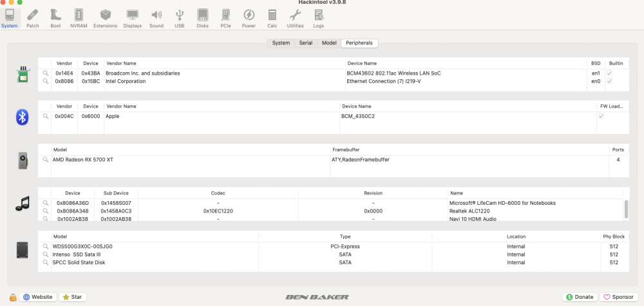This screenshot has width=644, height=306.
Task: Select the 0x1458A0C3 sub device cell
Action: click(x=116, y=211)
